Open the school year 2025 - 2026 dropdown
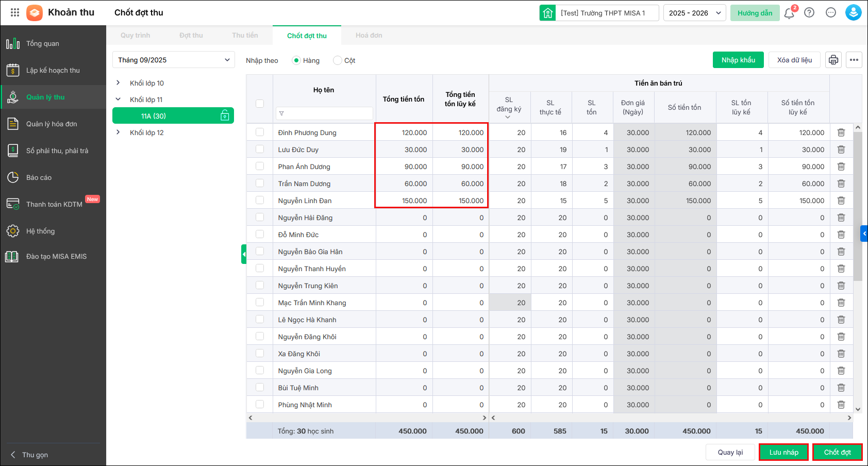868x466 pixels. coord(694,13)
